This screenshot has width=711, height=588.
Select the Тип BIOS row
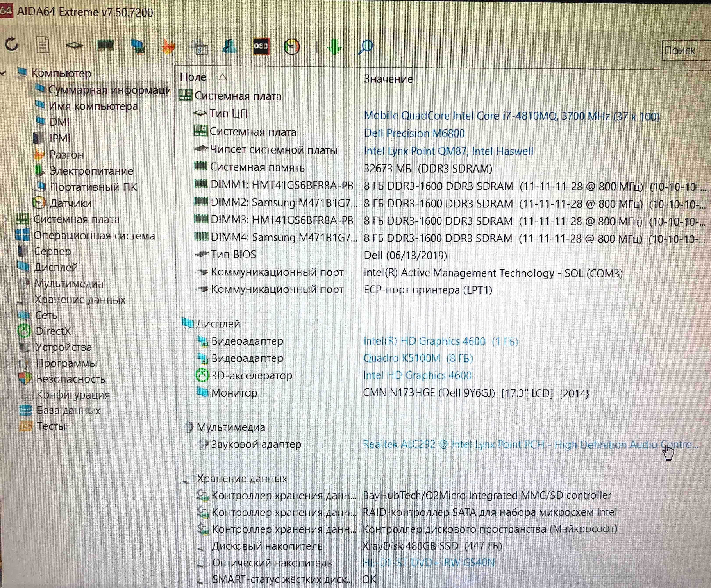(321, 255)
